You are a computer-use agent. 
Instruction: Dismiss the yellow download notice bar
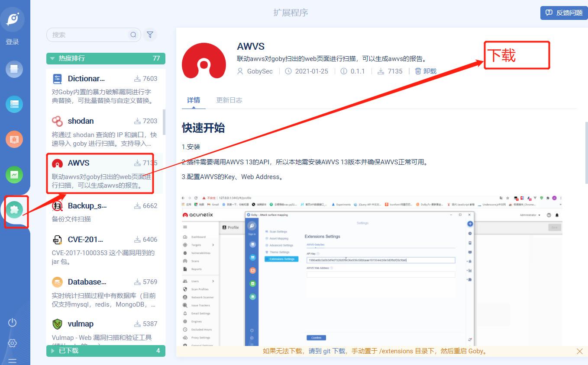coord(580,351)
